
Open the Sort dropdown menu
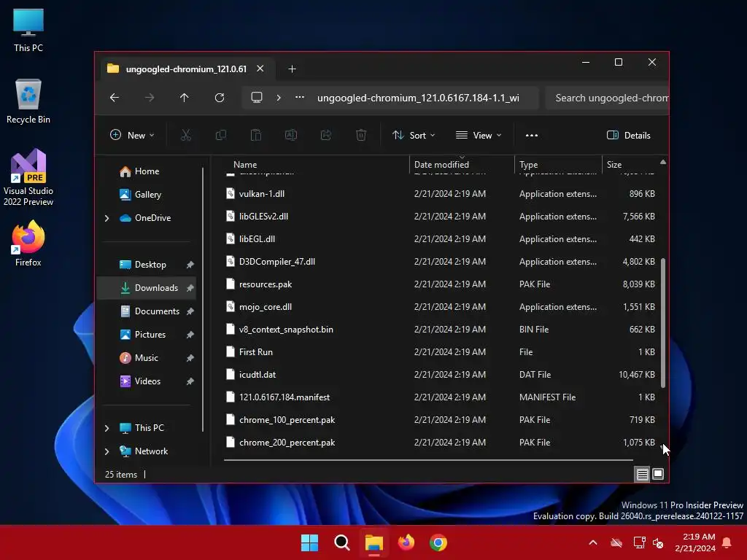pos(414,135)
